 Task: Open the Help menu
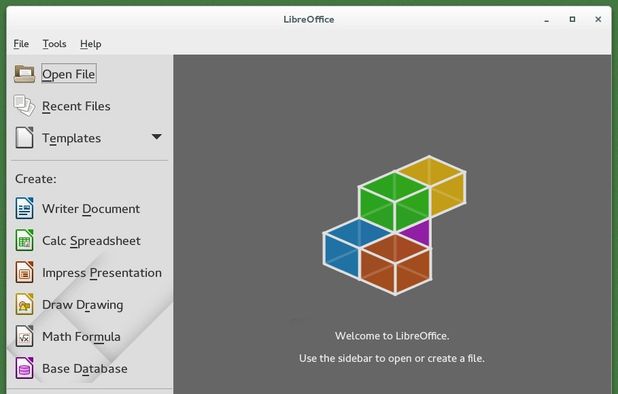pos(91,44)
